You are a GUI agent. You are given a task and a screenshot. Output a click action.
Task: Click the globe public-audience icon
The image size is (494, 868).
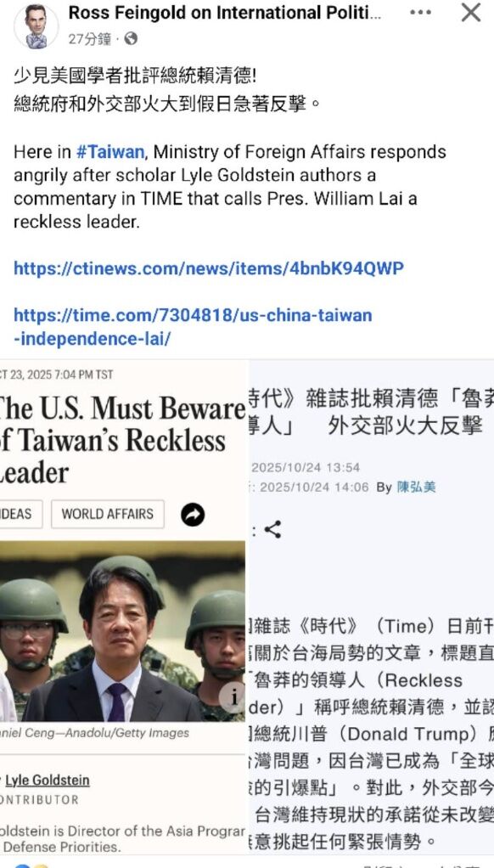click(131, 38)
